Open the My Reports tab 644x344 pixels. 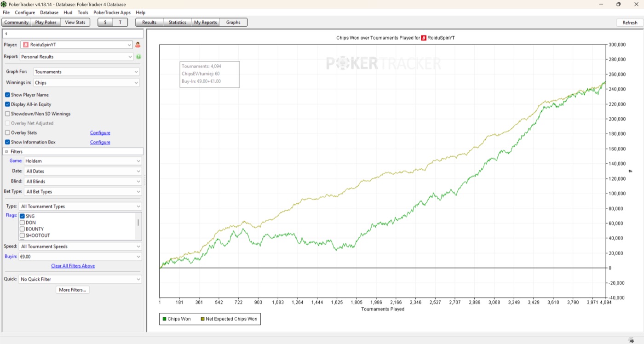pyautogui.click(x=205, y=22)
